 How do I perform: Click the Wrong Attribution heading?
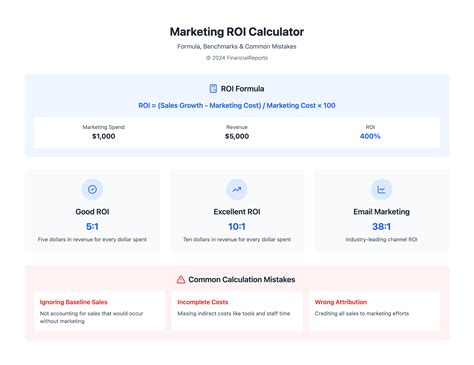tap(341, 302)
